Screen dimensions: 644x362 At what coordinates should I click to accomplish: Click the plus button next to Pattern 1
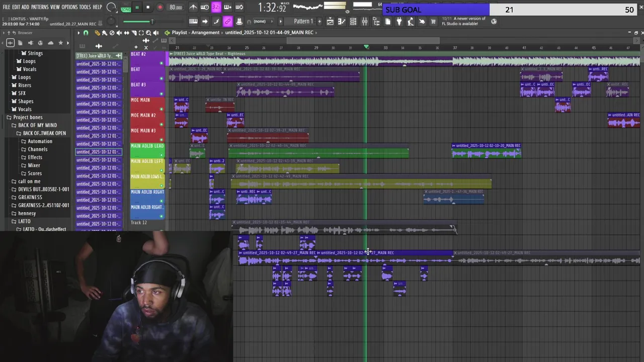[x=319, y=22]
